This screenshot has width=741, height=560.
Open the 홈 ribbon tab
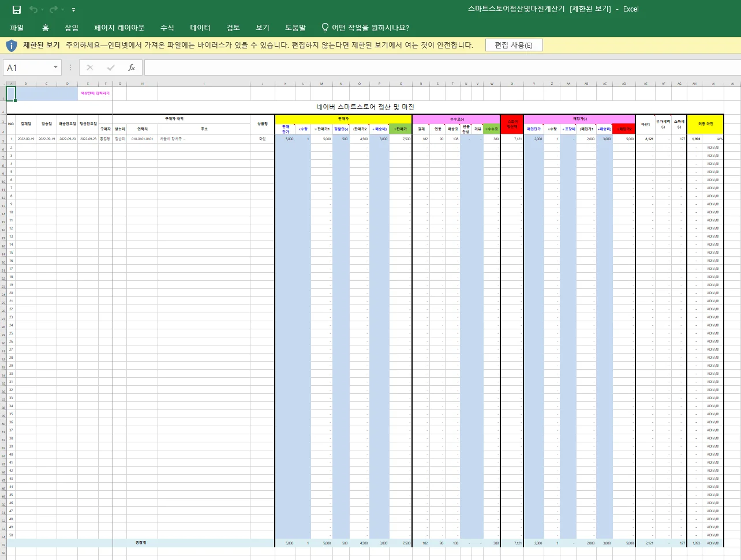pyautogui.click(x=46, y=28)
